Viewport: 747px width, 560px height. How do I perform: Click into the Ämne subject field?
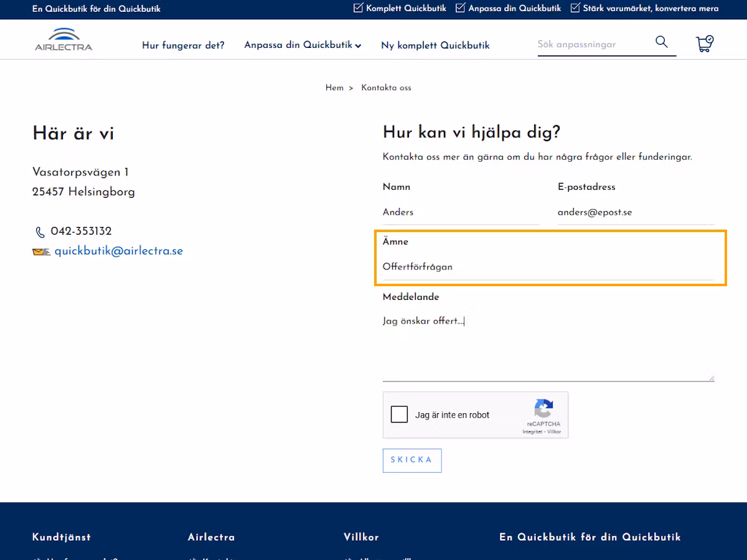[548, 267]
